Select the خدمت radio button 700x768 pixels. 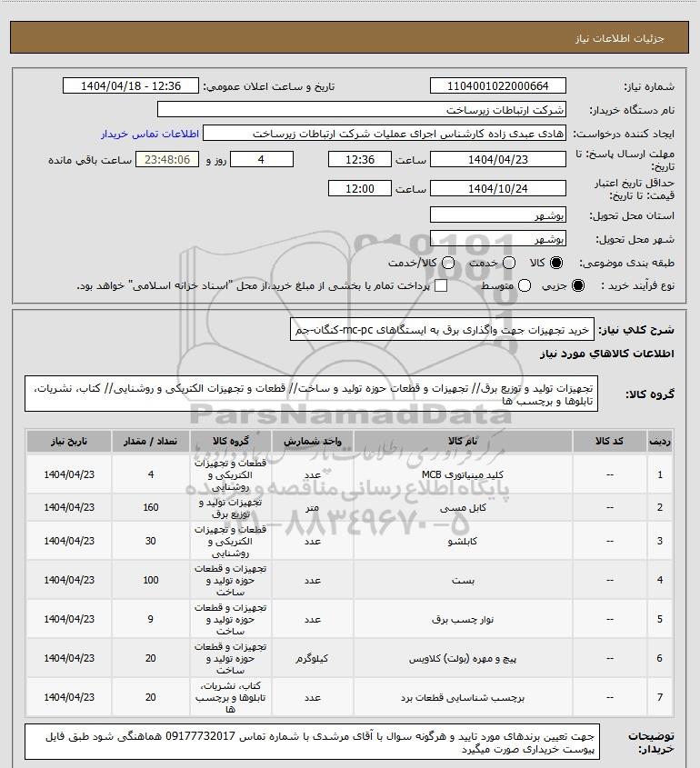(x=509, y=263)
